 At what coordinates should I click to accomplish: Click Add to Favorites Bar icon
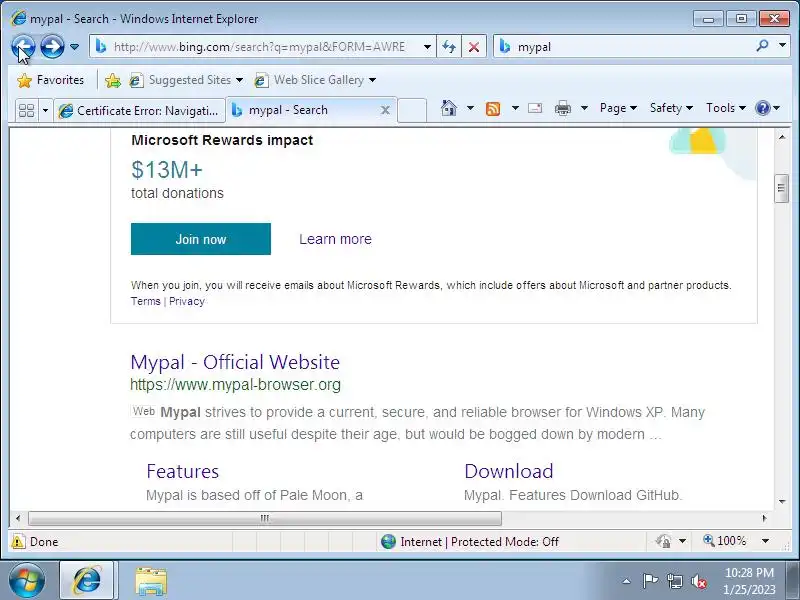click(113, 80)
